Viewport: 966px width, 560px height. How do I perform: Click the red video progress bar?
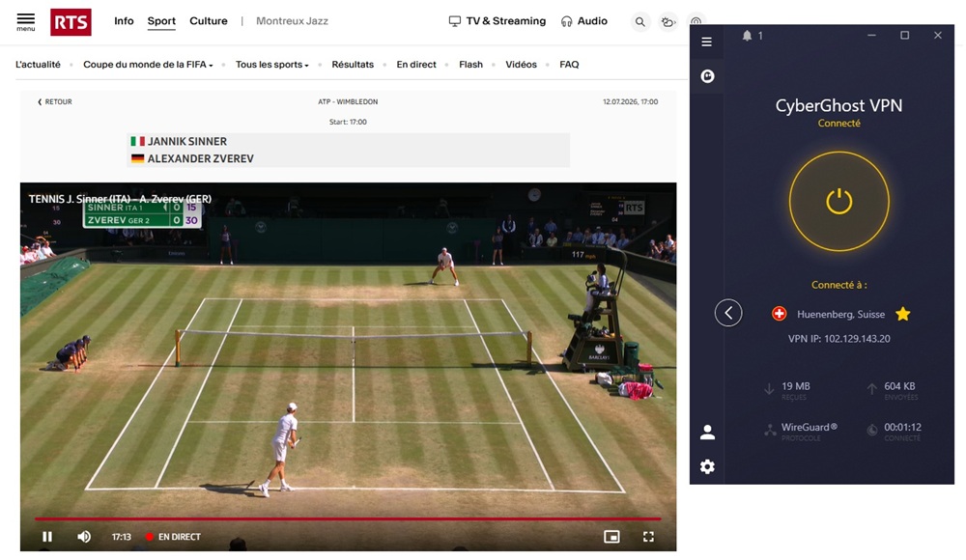[348, 518]
